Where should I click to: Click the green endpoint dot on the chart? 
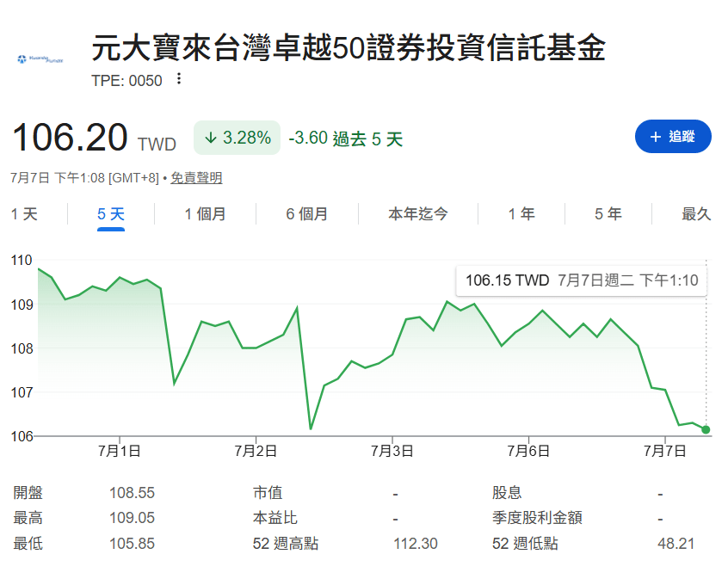pos(706,429)
